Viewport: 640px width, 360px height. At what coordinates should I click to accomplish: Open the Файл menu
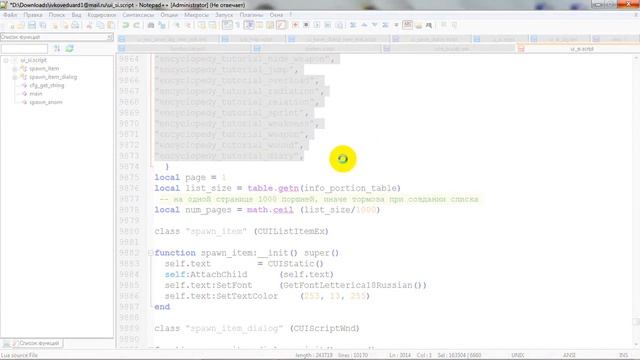coord(10,15)
